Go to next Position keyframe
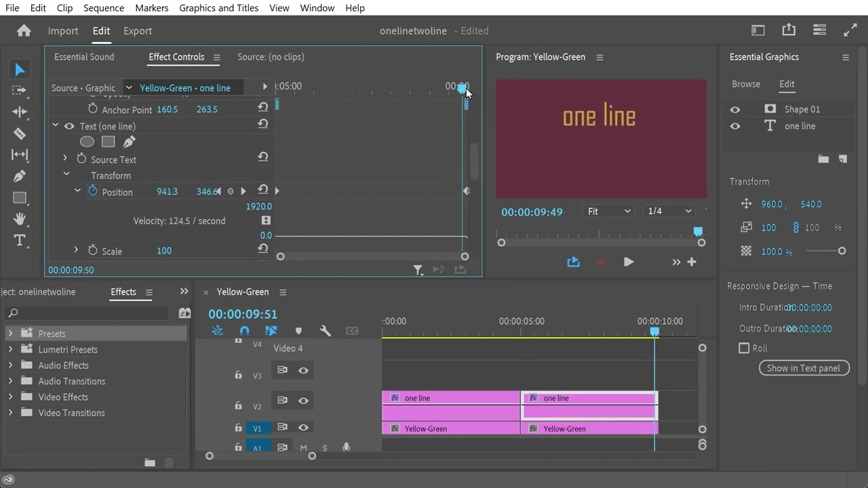The height and width of the screenshot is (488, 868). 243,192
